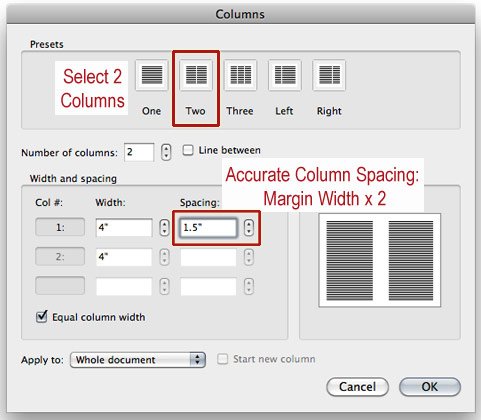The height and width of the screenshot is (420, 481).
Task: Toggle the Start new column checkbox
Action: [x=222, y=359]
